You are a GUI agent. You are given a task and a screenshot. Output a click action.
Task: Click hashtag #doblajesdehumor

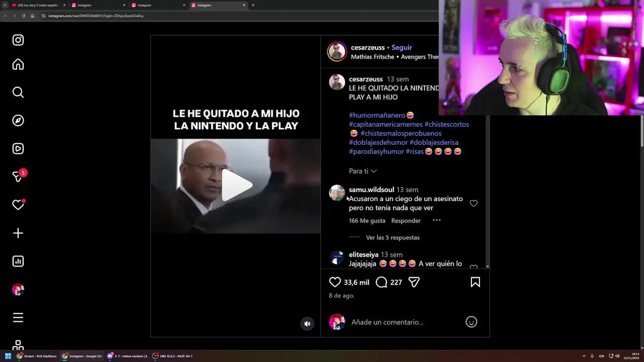click(x=378, y=142)
